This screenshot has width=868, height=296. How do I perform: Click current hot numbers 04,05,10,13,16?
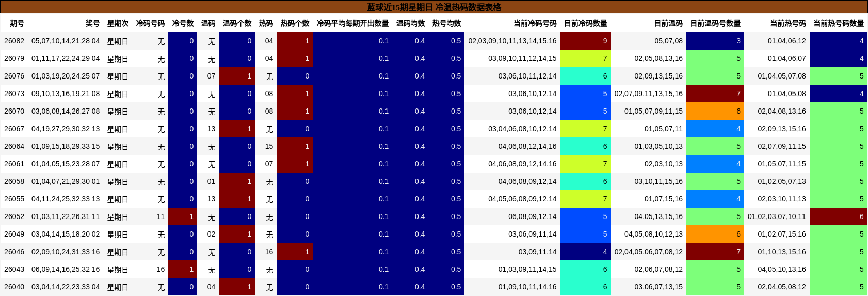[782, 269]
